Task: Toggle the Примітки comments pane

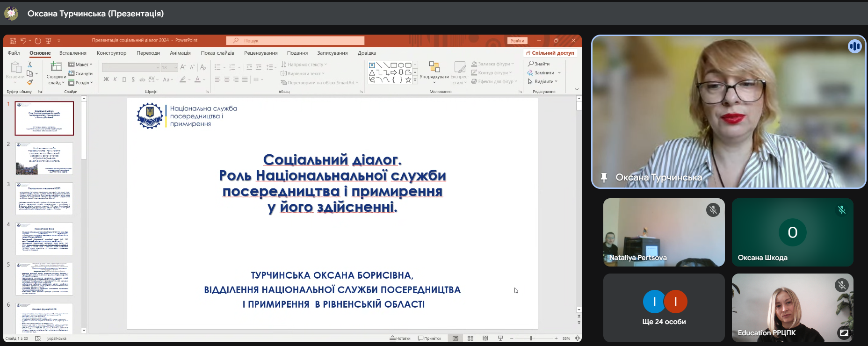Action: pyautogui.click(x=429, y=338)
